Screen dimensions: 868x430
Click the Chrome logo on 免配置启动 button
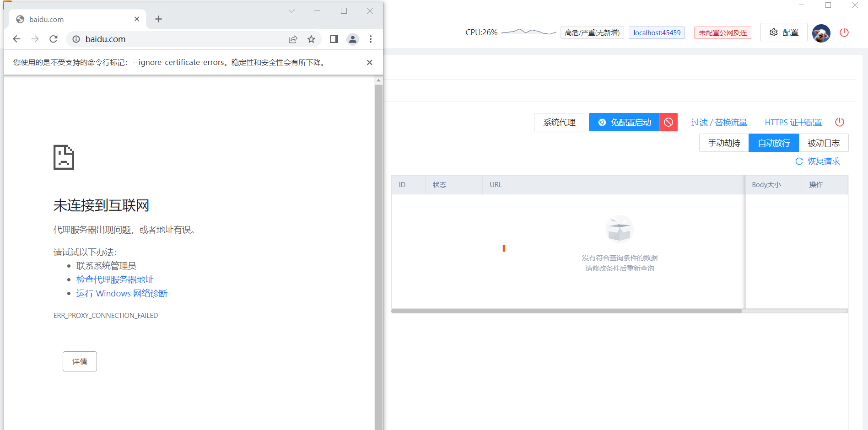[602, 122]
